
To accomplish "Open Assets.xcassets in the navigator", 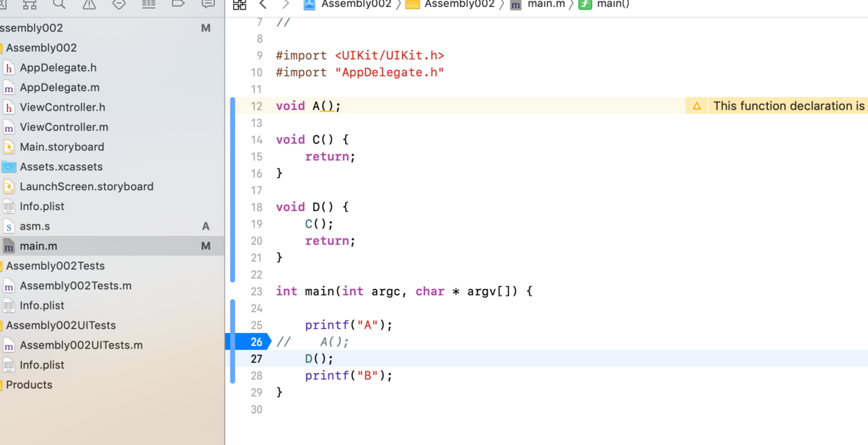I will click(61, 167).
